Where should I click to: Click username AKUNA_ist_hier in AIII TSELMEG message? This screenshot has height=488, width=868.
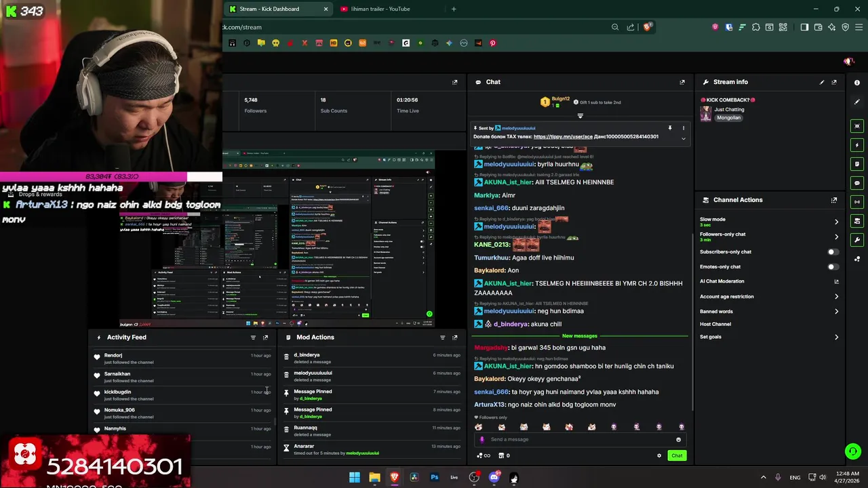pyautogui.click(x=509, y=182)
